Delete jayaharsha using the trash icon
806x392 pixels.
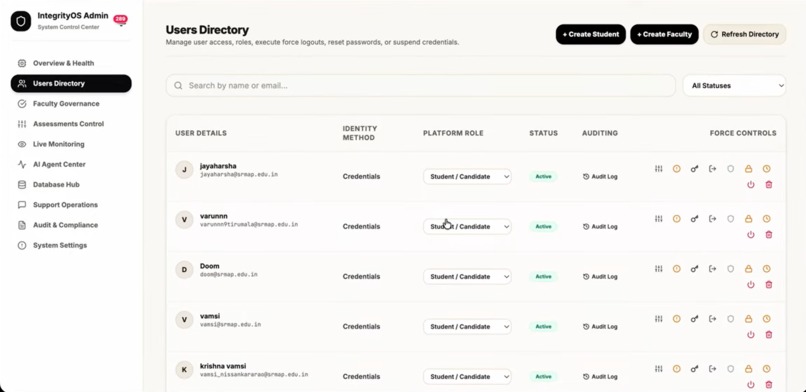769,184
